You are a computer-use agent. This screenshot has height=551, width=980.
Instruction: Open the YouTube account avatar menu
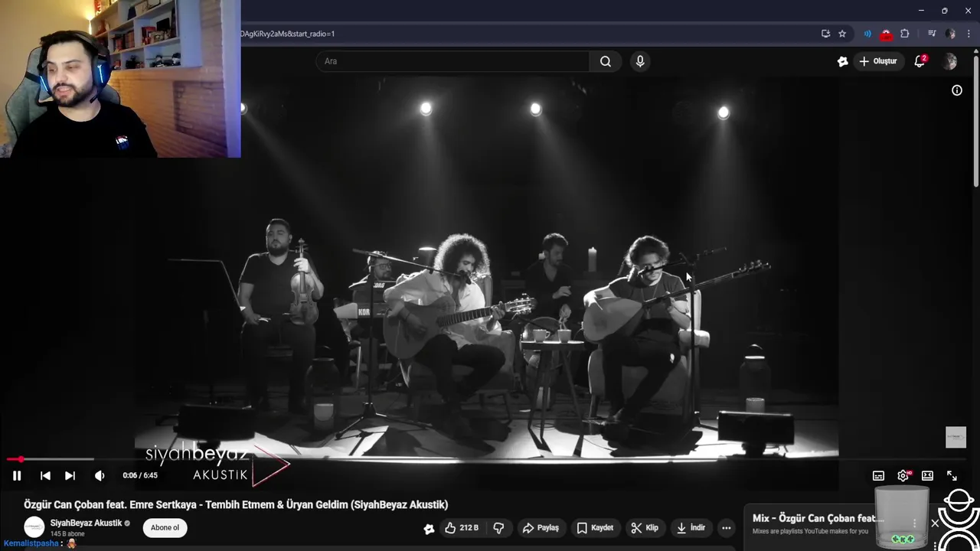[x=950, y=61]
